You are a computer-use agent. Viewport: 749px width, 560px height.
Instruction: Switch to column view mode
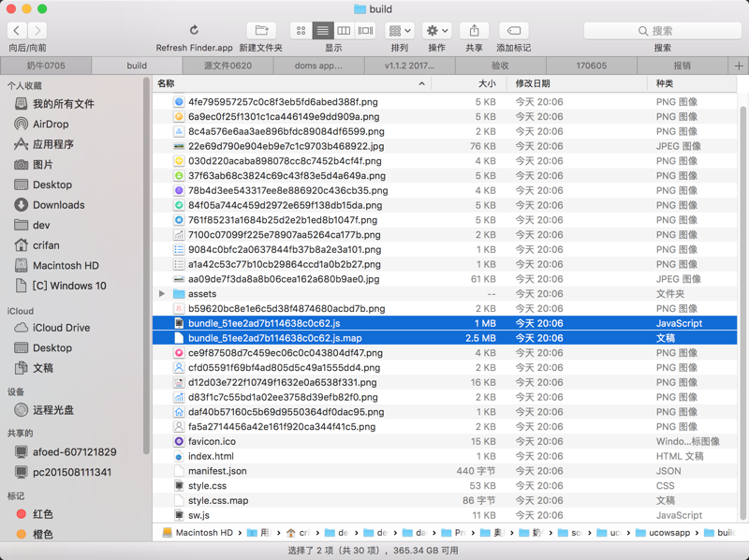point(344,31)
